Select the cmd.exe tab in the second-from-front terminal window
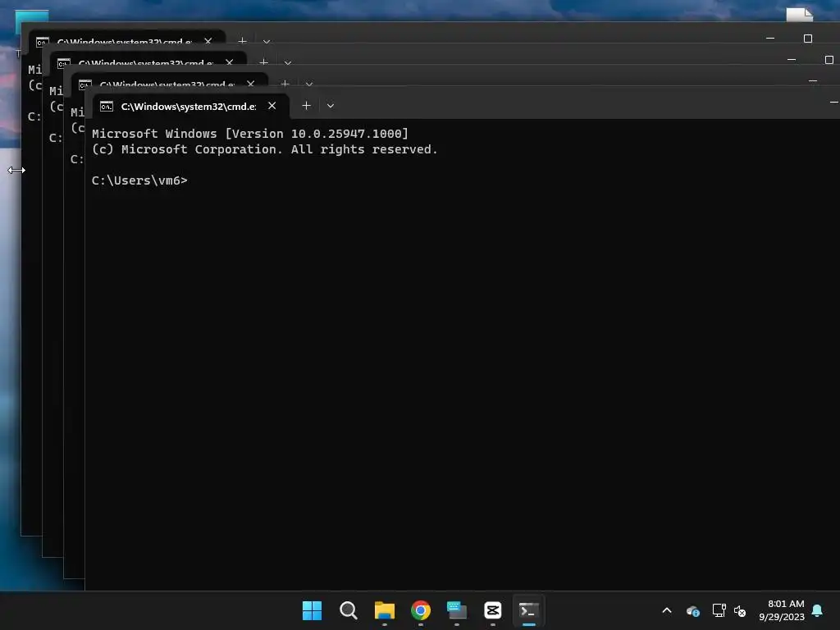Screen dimensions: 840x630 pos(169,81)
